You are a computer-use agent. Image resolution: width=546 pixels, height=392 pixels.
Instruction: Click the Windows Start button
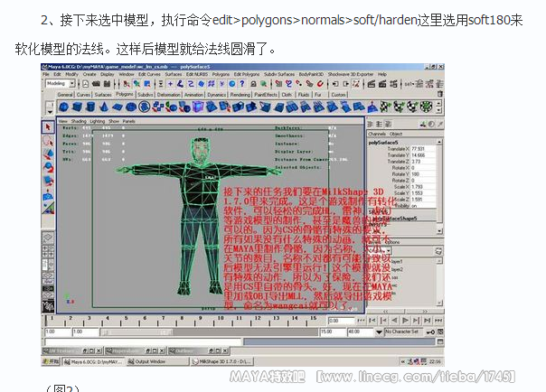pos(52,361)
